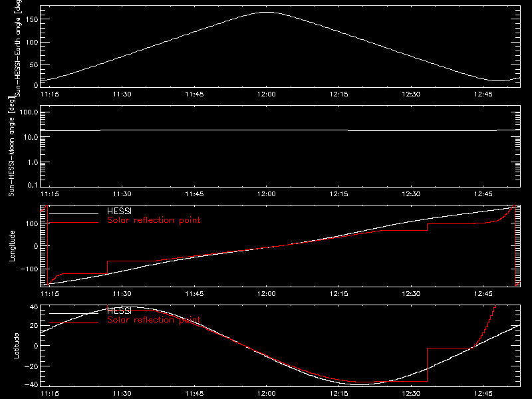Image resolution: width=532 pixels, height=399 pixels.
Task: Select the 12:30 label under Moon angle plot
Action: click(411, 194)
